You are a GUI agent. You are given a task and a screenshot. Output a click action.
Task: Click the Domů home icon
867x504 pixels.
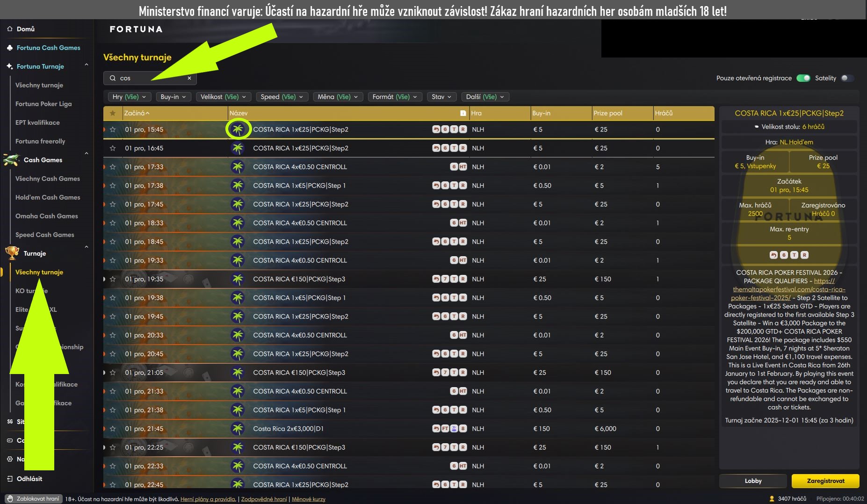10,29
